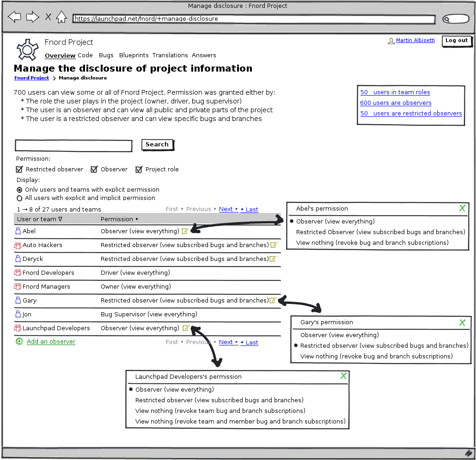This screenshot has width=476, height=460.
Task: Click the Permission column header sort
Action: [119, 219]
